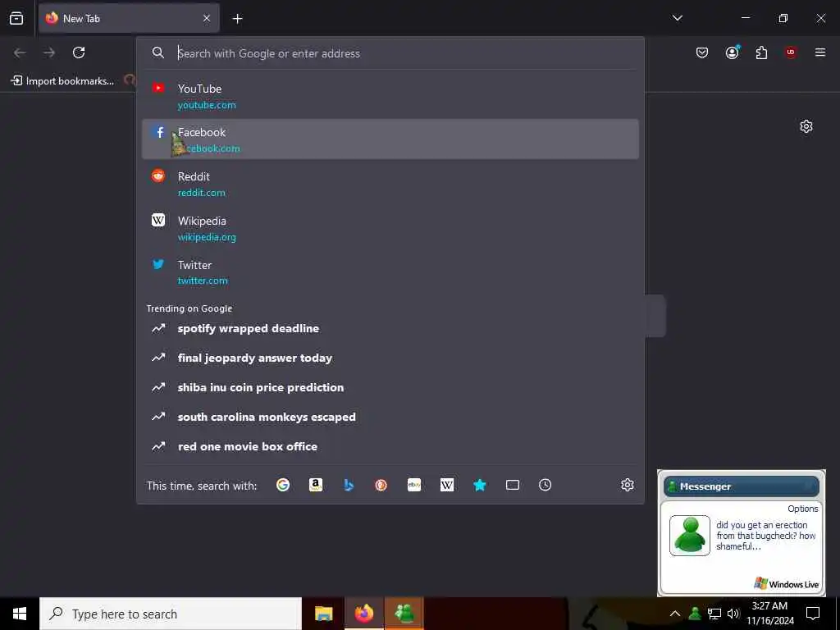Search this time with eBay
840x630 pixels.
pyautogui.click(x=414, y=485)
